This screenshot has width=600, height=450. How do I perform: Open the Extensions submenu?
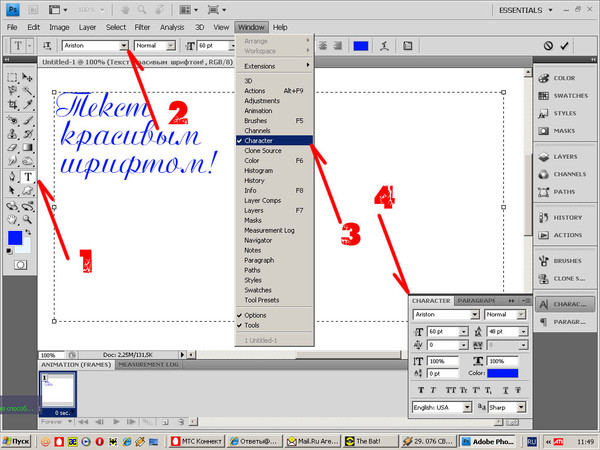pyautogui.click(x=274, y=66)
